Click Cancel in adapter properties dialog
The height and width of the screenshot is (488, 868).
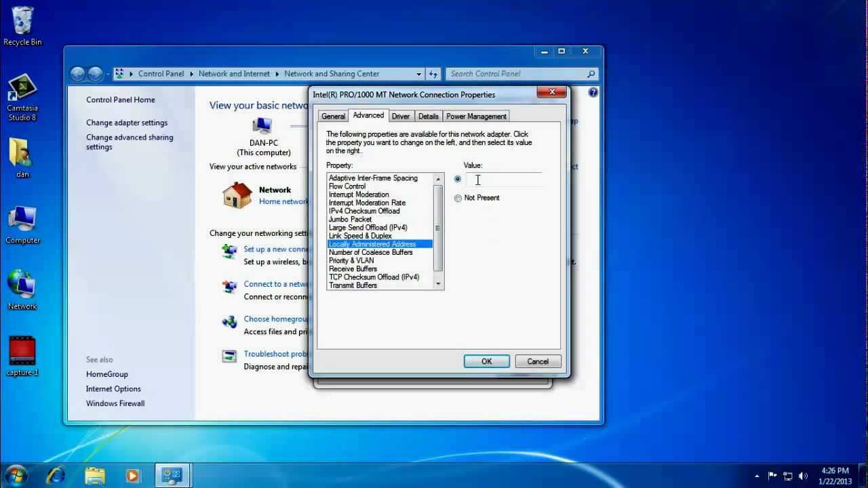(538, 361)
